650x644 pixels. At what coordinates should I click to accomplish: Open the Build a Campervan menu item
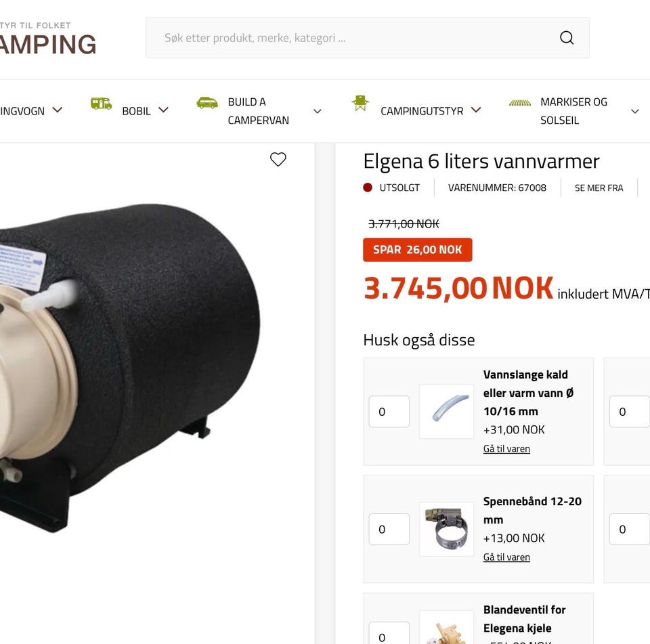[x=258, y=111]
